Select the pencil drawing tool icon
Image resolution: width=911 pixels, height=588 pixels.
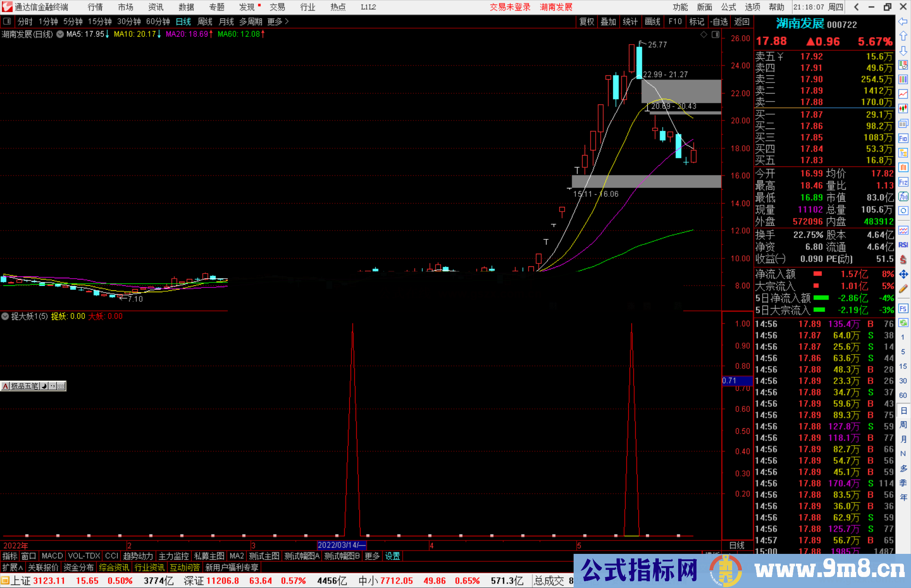pos(903,289)
